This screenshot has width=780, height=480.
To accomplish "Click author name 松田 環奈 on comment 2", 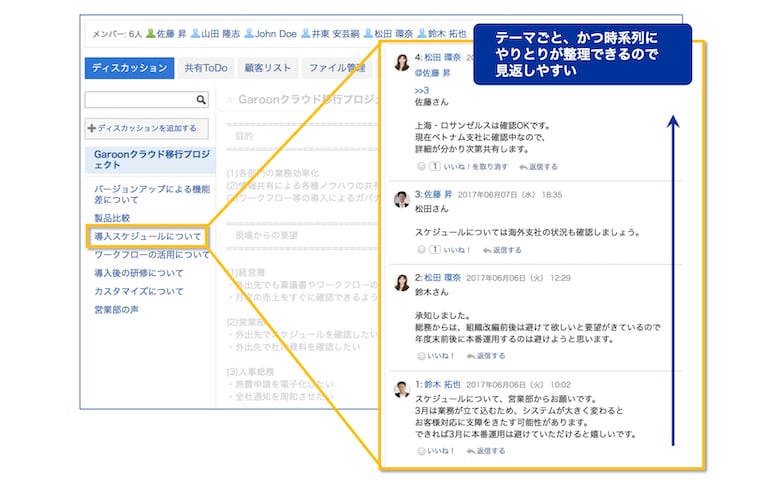I will point(442,278).
